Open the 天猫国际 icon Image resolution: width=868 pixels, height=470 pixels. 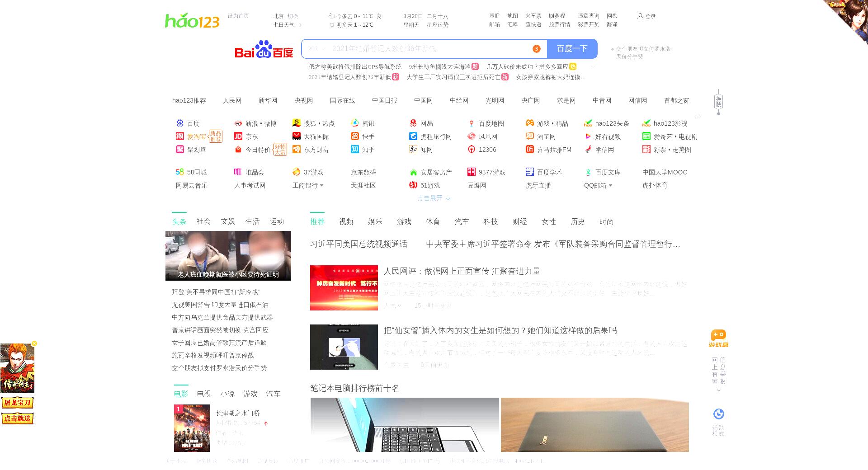tap(297, 136)
